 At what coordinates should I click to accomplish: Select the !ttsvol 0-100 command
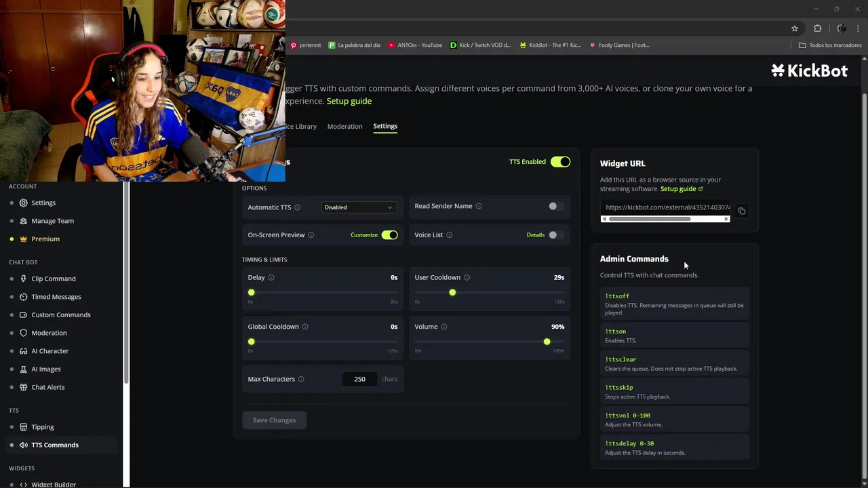pos(675,420)
